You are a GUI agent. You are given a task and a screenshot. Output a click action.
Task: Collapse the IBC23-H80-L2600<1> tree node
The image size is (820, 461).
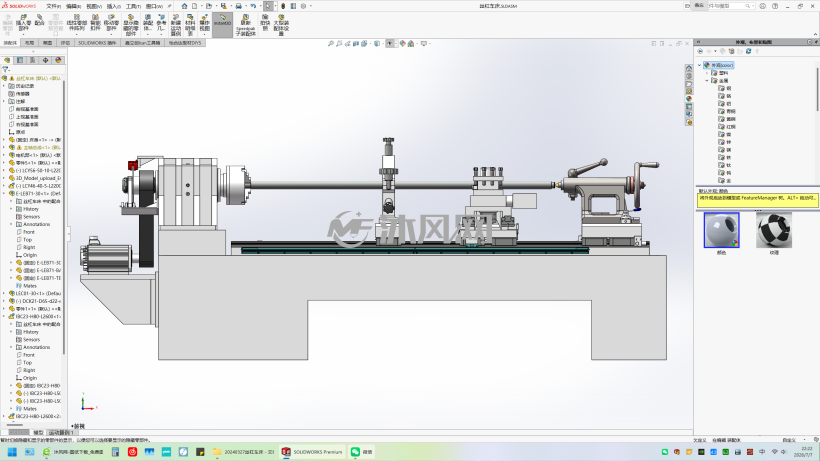4,316
